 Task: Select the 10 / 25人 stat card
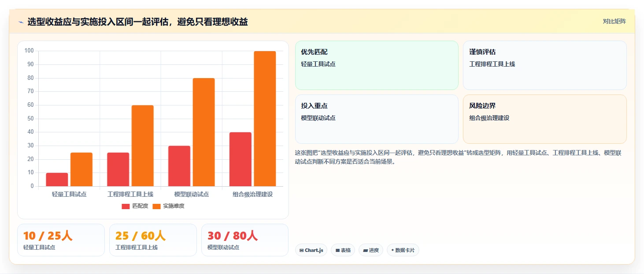pyautogui.click(x=61, y=240)
